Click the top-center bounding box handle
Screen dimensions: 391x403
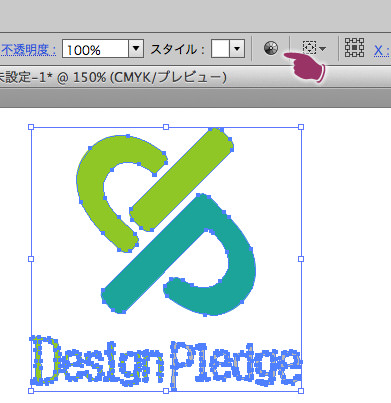pyautogui.click(x=166, y=127)
